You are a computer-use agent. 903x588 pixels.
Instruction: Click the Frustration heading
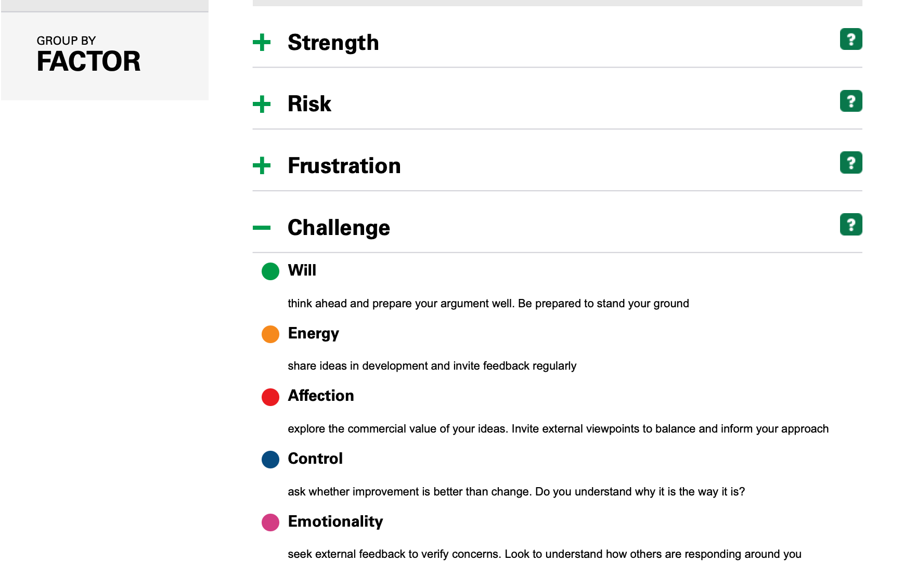[x=344, y=166]
